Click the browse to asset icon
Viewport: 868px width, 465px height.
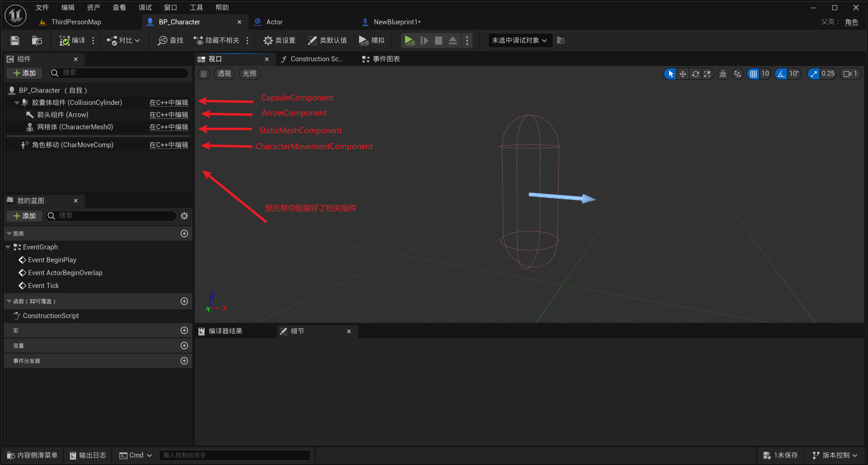tap(37, 41)
